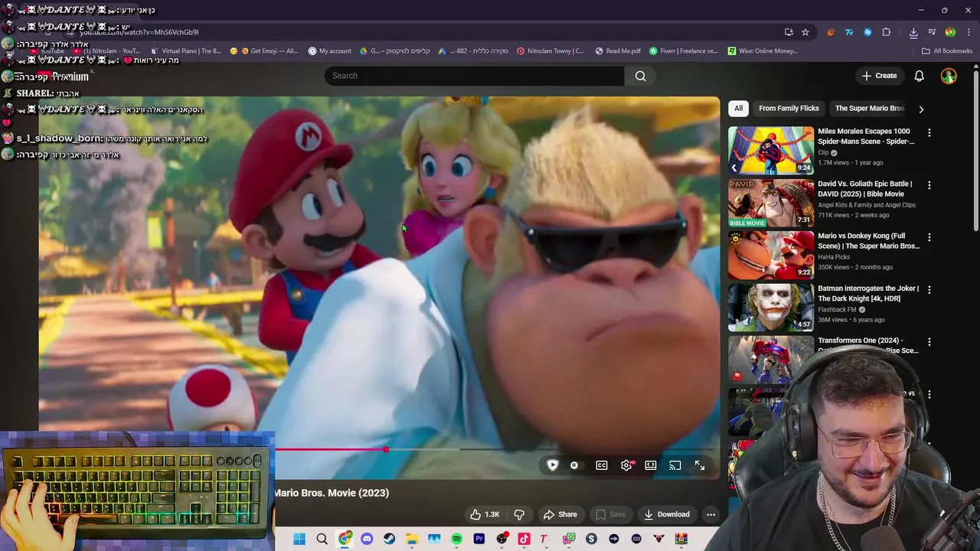Open the Virtual Piano bookmark
This screenshot has width=980, height=551.
coord(185,51)
